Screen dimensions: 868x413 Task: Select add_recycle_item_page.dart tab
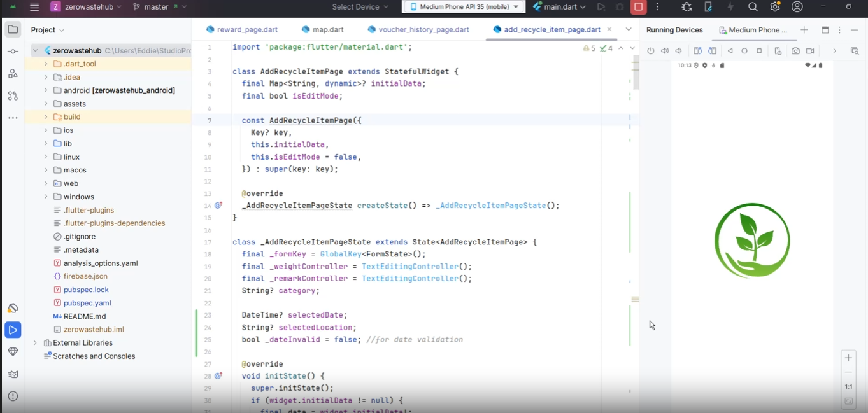click(x=546, y=30)
